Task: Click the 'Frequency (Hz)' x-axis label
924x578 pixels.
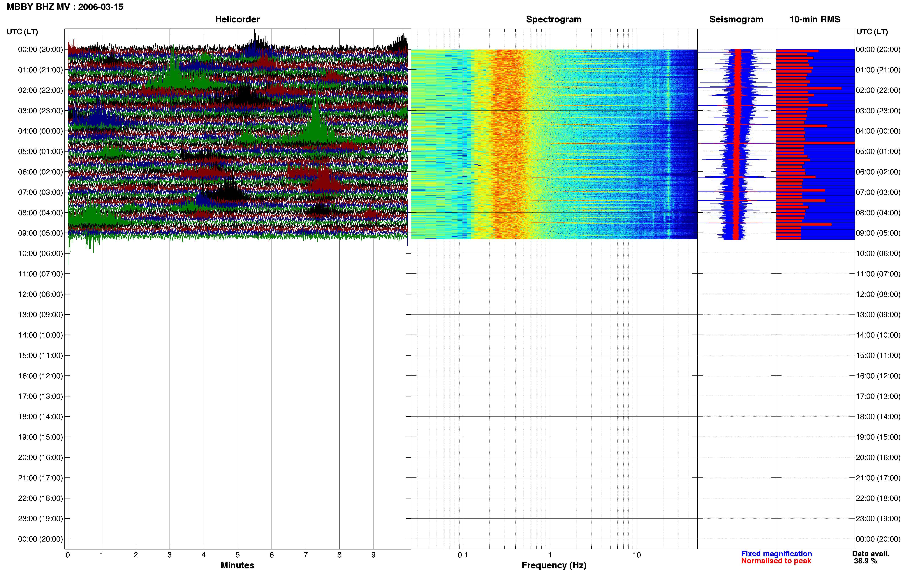Action: coord(554,565)
